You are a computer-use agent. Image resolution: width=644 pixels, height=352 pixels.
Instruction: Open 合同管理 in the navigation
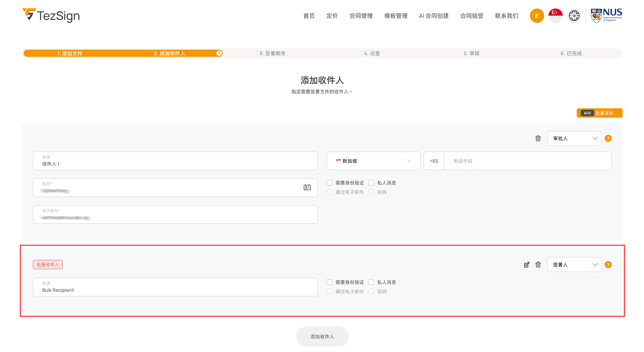pos(361,16)
